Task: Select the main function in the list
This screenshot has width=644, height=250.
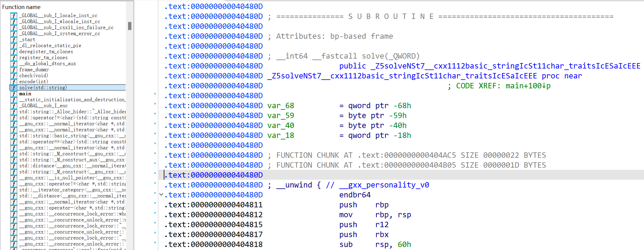Action: 25,94
